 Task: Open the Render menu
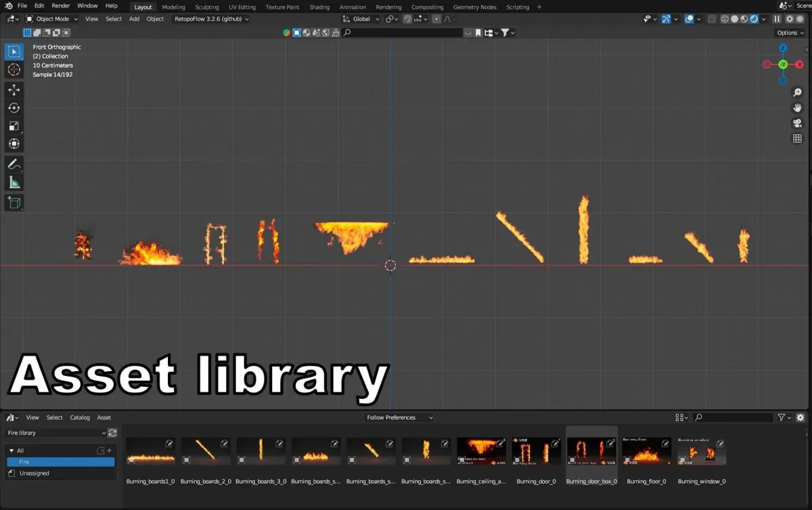[x=61, y=6]
